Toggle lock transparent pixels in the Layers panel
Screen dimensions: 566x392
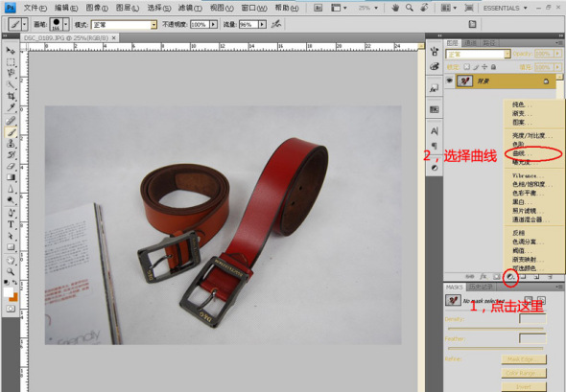coord(467,67)
